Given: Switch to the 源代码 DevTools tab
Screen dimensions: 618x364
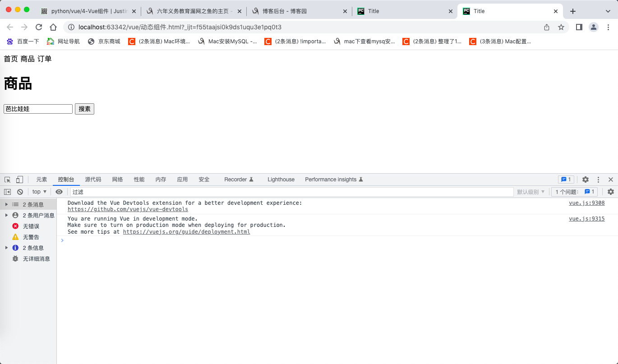Looking at the screenshot, I should 93,180.
